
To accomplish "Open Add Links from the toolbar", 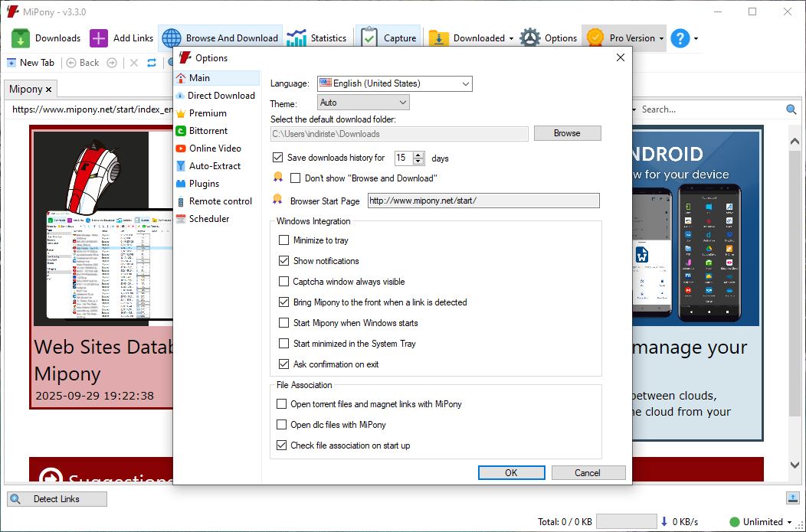I will (x=99, y=38).
